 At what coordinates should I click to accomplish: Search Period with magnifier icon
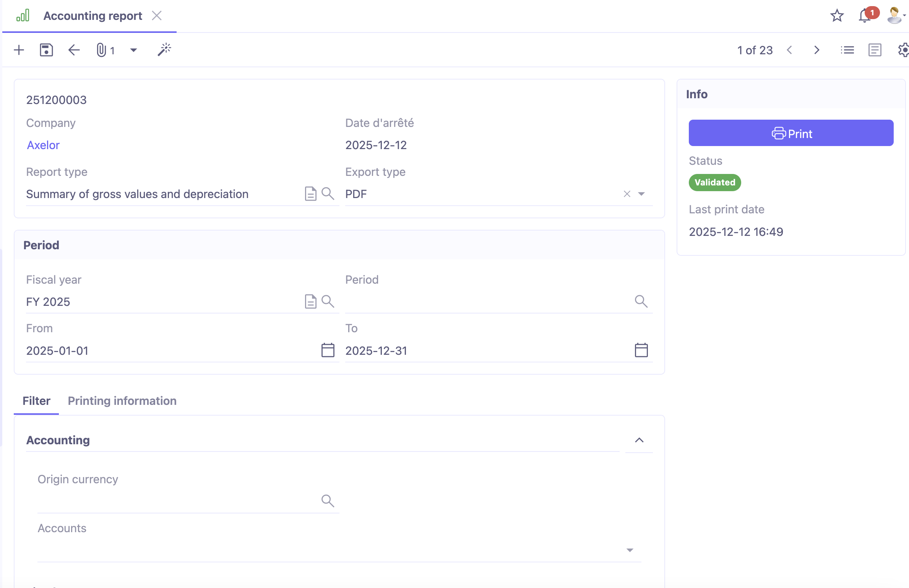coord(641,302)
